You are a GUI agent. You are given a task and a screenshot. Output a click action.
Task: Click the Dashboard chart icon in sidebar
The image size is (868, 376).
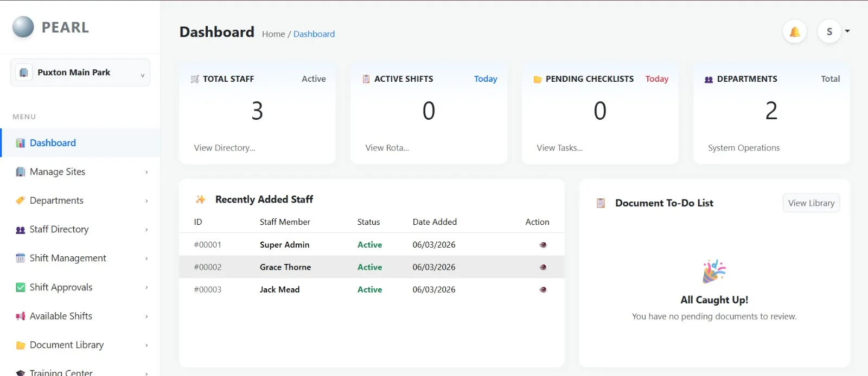tap(21, 143)
